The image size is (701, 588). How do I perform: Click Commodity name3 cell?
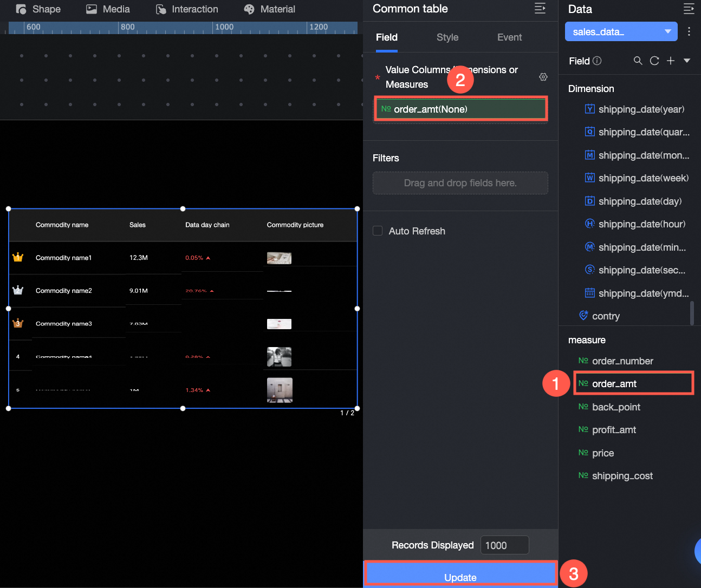point(63,324)
